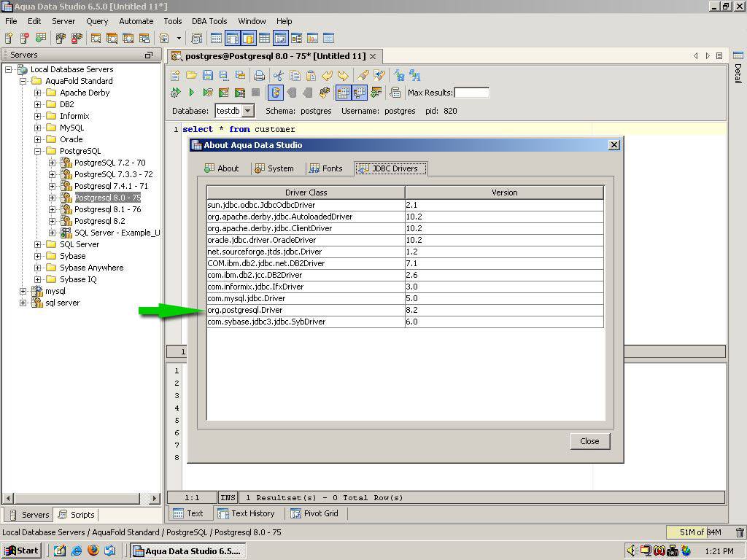Collapse the Local Database Servers tree node
The image size is (747, 560).
pos(8,69)
